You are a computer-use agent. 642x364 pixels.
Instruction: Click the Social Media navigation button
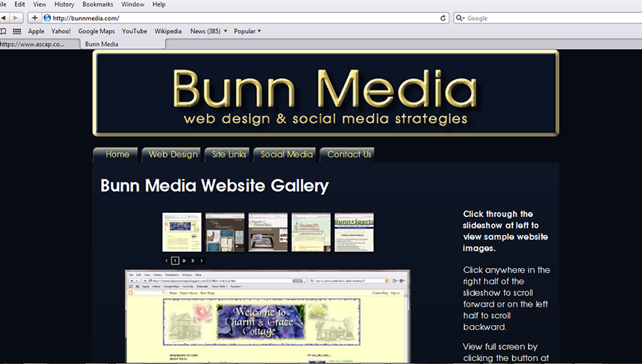[x=285, y=154]
